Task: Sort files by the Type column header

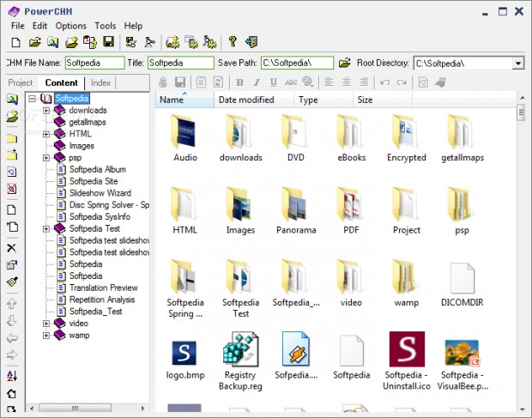Action: point(323,100)
